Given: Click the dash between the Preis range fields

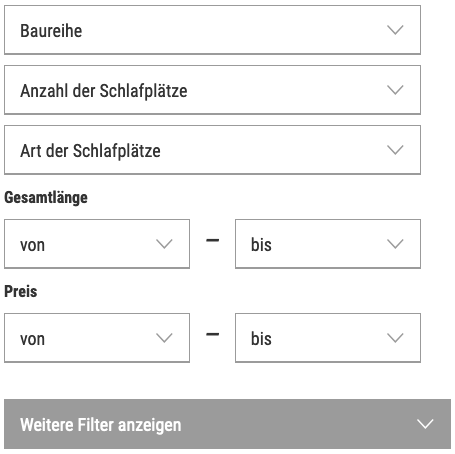Looking at the screenshot, I should coord(213,334).
